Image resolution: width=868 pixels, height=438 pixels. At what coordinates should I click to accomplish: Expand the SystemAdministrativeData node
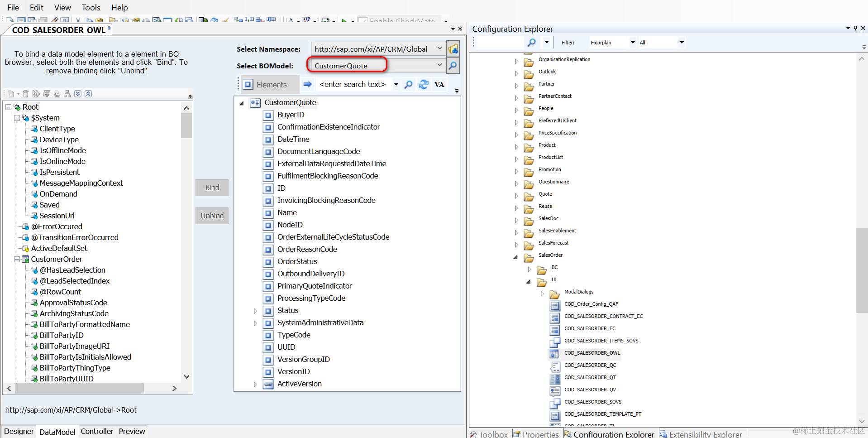[x=255, y=323]
